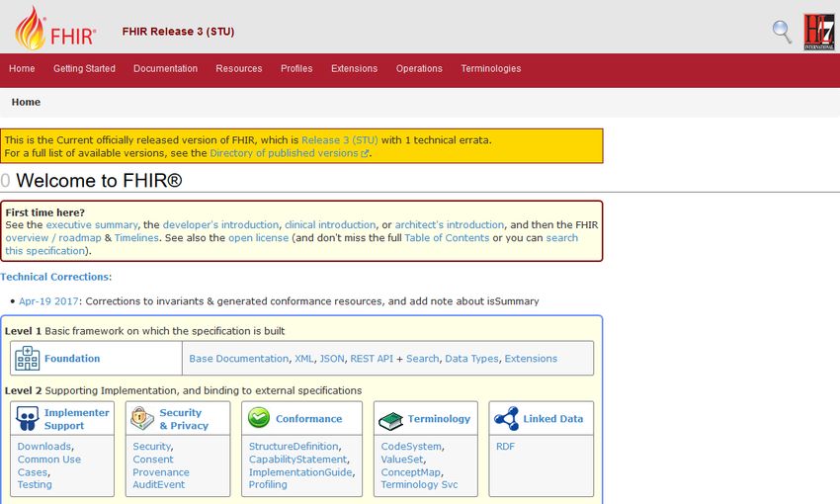Open the Extensions link in Foundation row
This screenshot has height=504, width=840.
click(x=531, y=359)
